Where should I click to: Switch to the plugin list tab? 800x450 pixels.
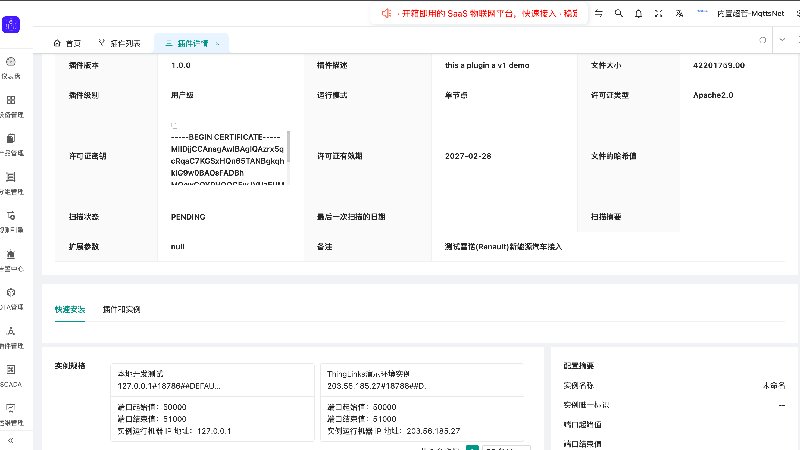(119, 43)
